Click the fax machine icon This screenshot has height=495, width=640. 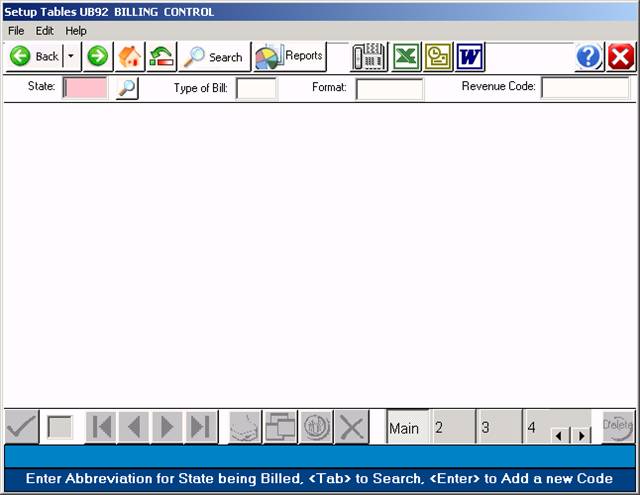[x=369, y=57]
